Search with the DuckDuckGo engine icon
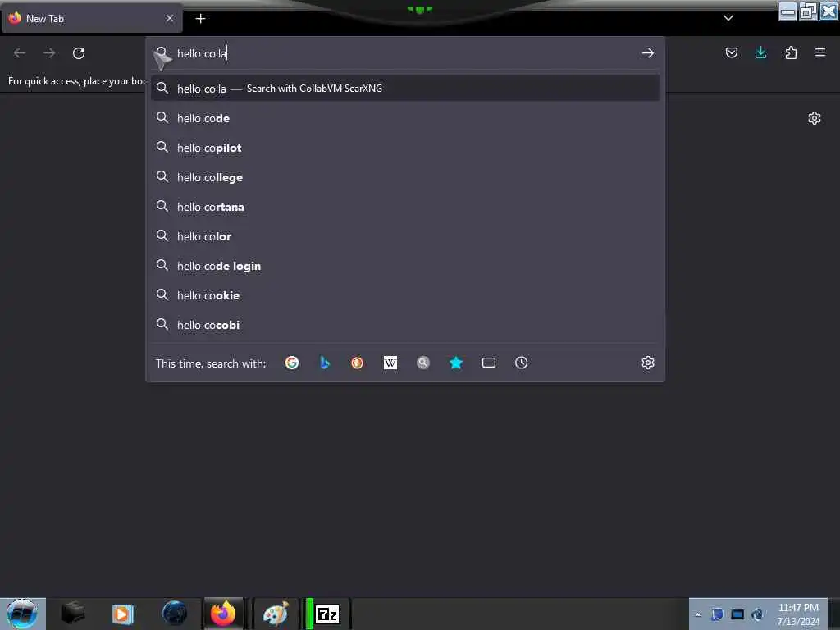The width and height of the screenshot is (840, 630). pyautogui.click(x=358, y=363)
